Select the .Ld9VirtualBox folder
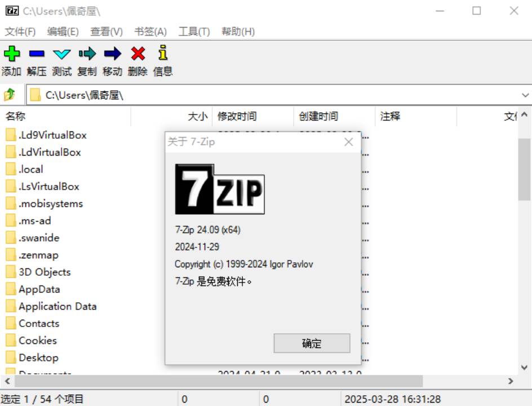The height and width of the screenshot is (406, 532). (x=52, y=135)
